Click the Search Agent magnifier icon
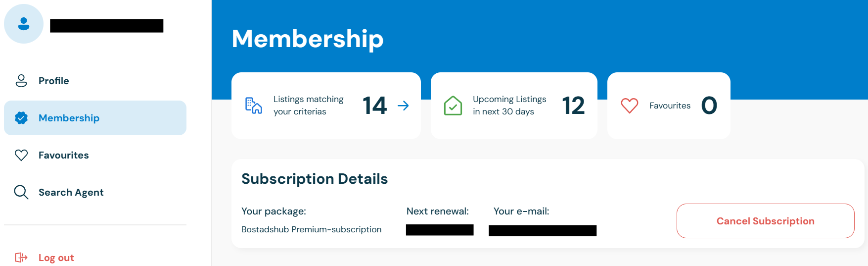 [x=21, y=192]
